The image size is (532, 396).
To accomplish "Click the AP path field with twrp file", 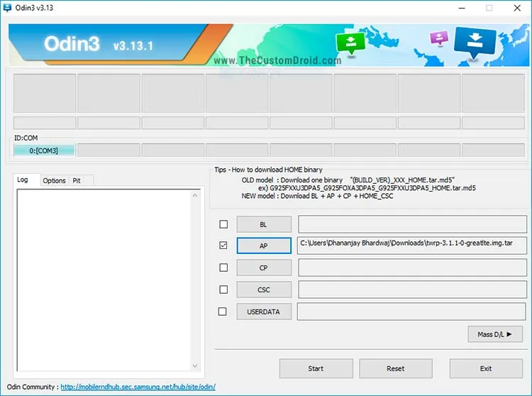I will click(x=412, y=246).
